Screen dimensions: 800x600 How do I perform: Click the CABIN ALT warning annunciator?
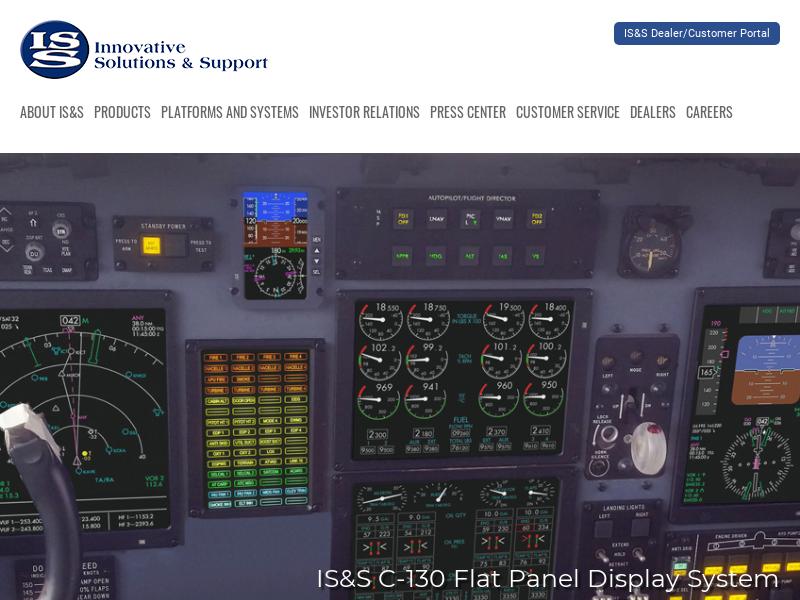[x=217, y=400]
